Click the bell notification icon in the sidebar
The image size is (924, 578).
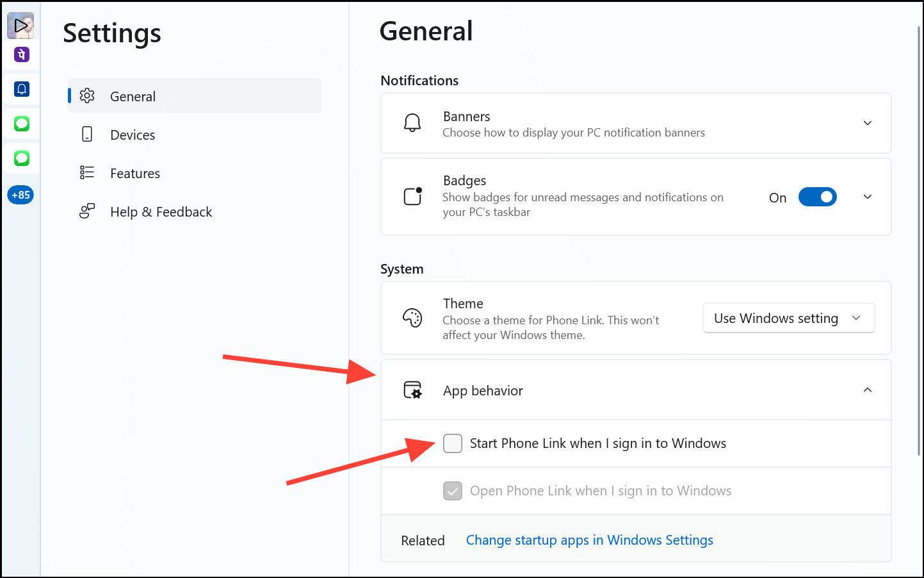(x=21, y=89)
